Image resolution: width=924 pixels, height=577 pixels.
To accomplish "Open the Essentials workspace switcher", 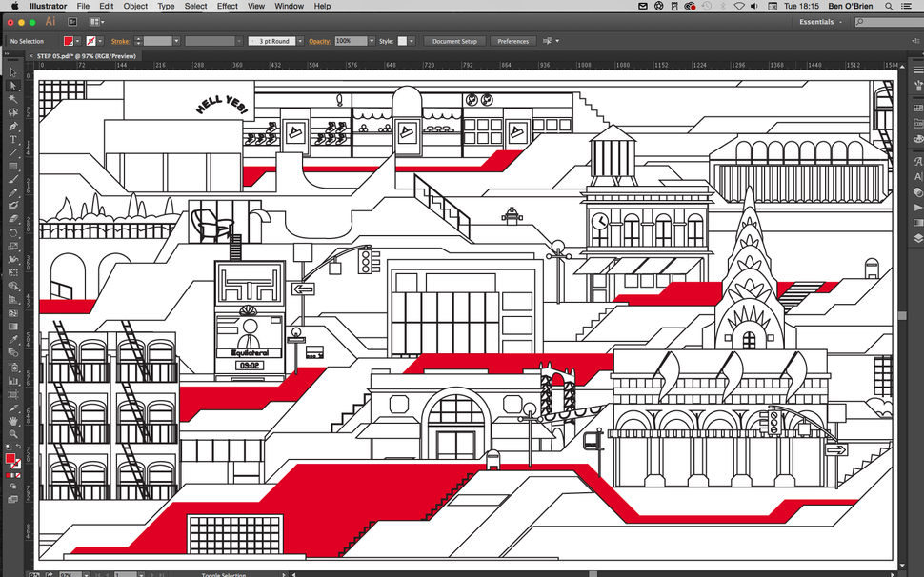I will pyautogui.click(x=817, y=21).
